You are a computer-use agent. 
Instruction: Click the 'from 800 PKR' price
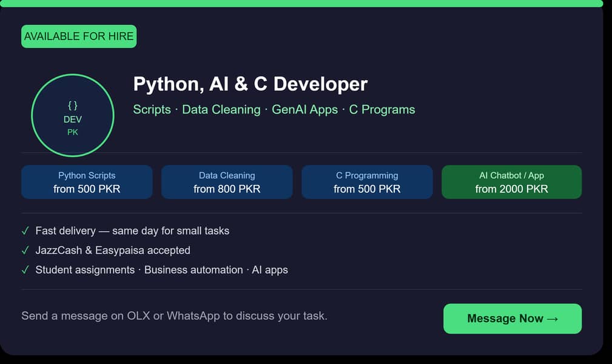tap(227, 189)
